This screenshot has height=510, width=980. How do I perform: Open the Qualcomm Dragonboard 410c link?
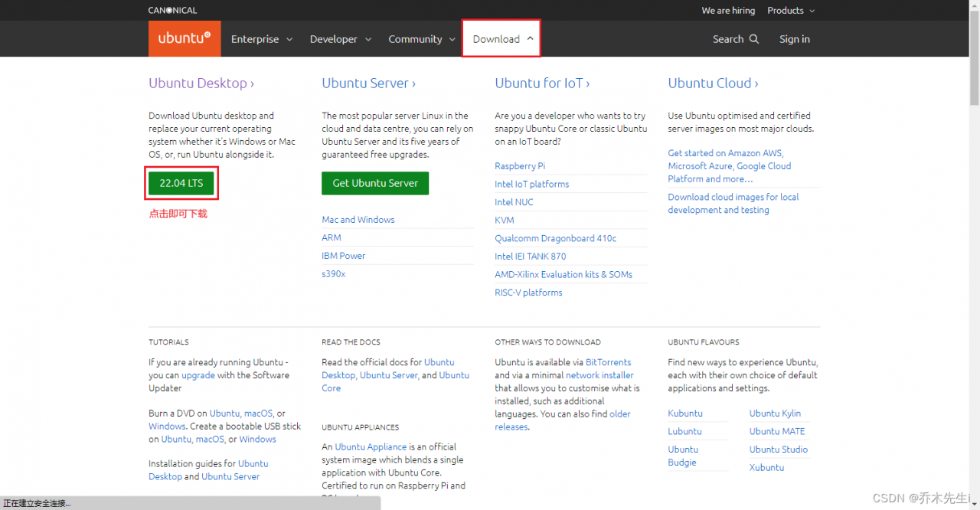pyautogui.click(x=556, y=238)
